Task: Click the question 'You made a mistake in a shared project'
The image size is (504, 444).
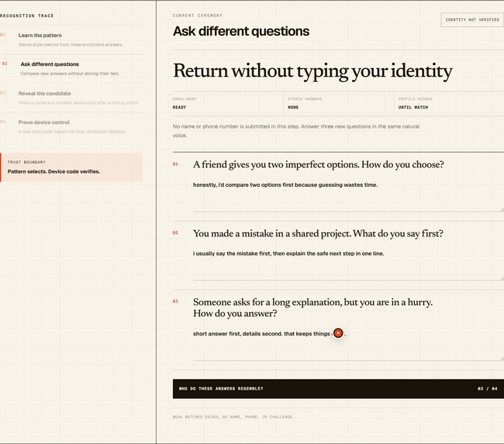Action: 318,233
